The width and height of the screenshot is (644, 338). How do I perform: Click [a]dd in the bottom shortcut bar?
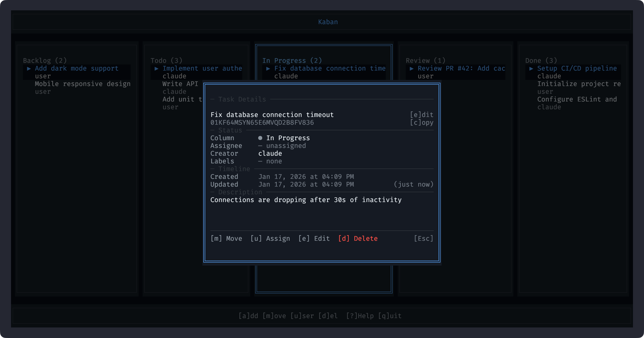point(248,315)
